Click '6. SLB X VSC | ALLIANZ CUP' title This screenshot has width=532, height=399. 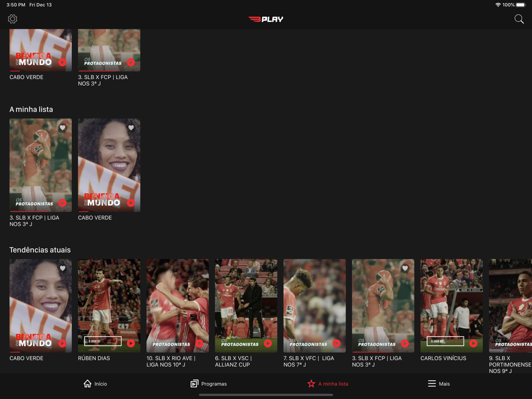click(234, 361)
